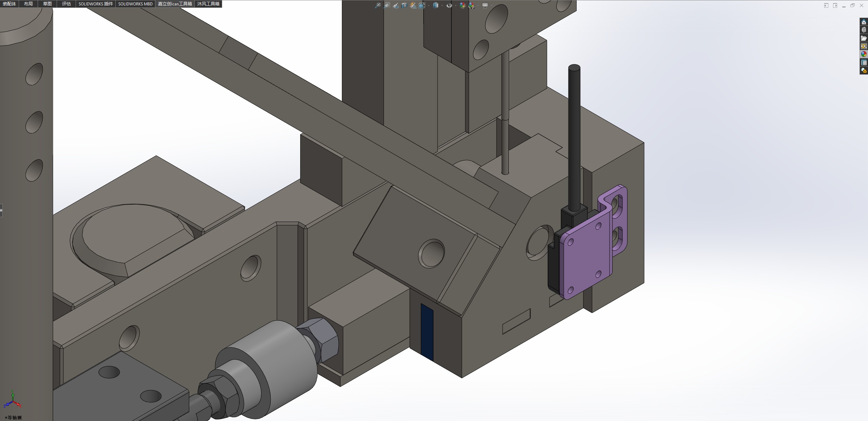Viewport: 868px width, 421px height.
Task: Open the SOLIDWORKS MBD tab
Action: 135,4
